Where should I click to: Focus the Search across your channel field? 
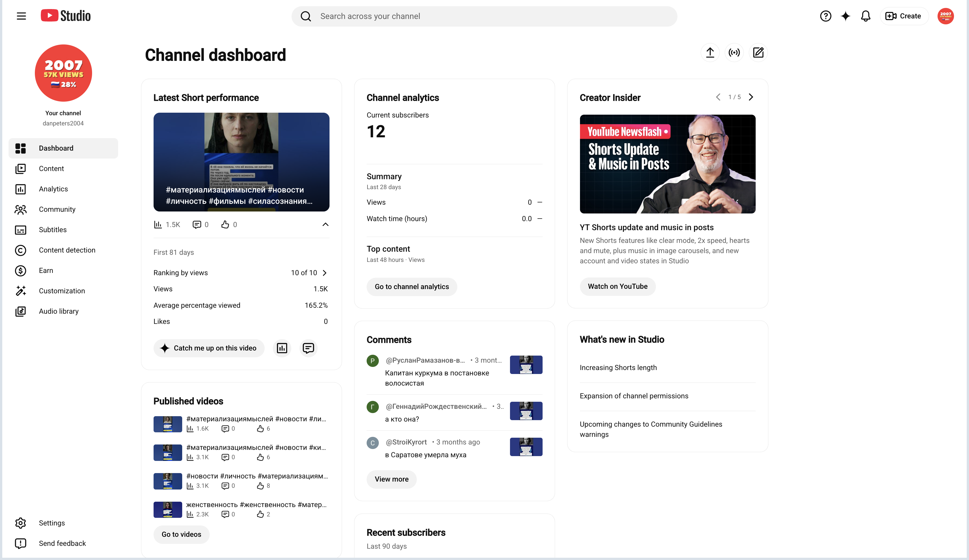(484, 16)
